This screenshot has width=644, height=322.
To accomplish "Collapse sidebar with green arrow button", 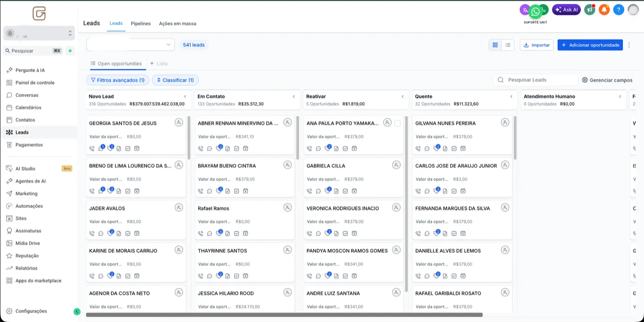I will (x=77, y=311).
